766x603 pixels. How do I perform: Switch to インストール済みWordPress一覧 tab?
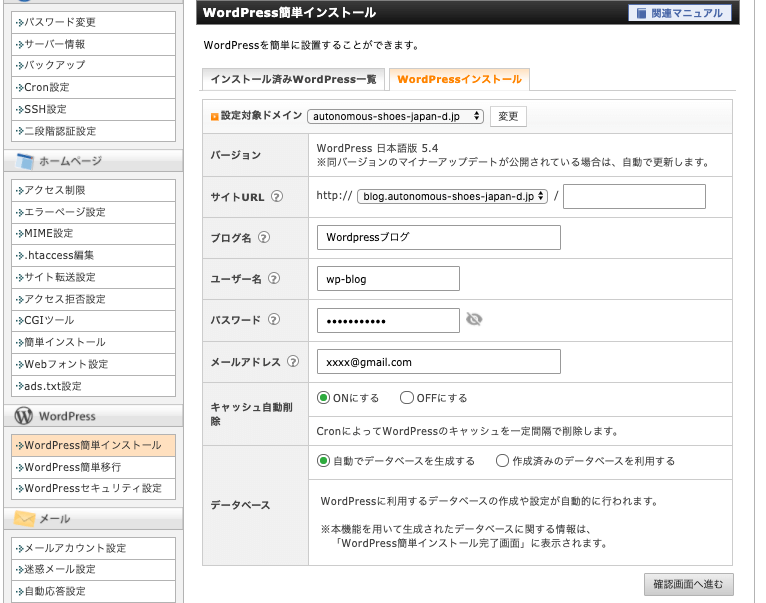point(292,79)
